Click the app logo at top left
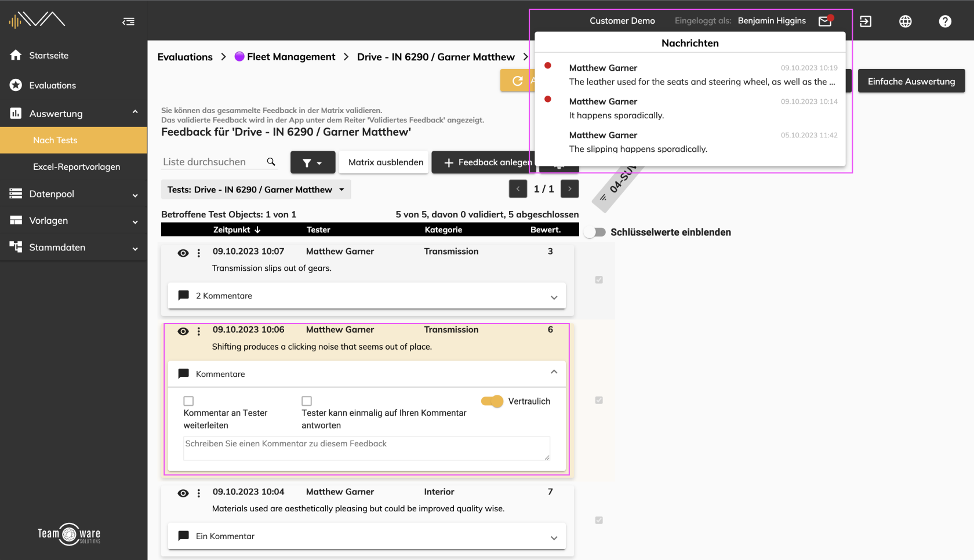This screenshot has width=974, height=560. click(37, 20)
